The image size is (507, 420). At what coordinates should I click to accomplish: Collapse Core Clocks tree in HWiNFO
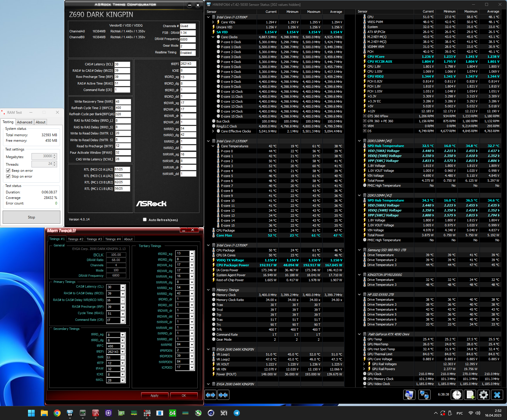click(213, 37)
